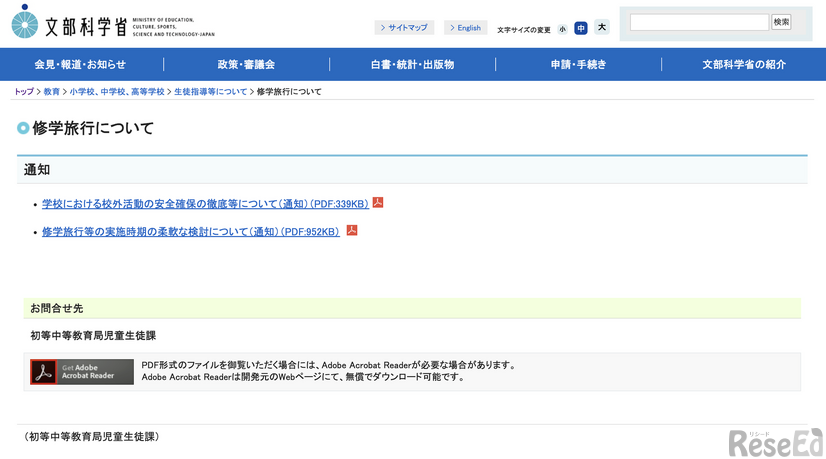
Task: Click the current 修学旅行について breadcrumb text
Action: (289, 92)
